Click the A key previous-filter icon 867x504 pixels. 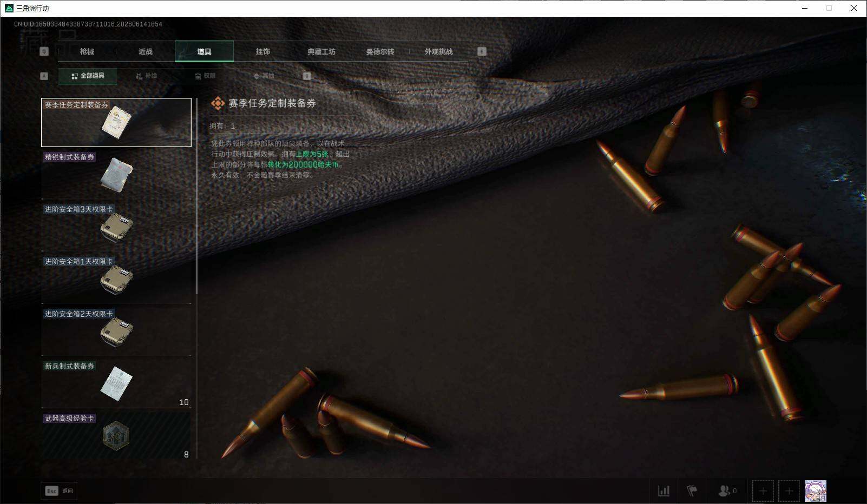coord(44,76)
